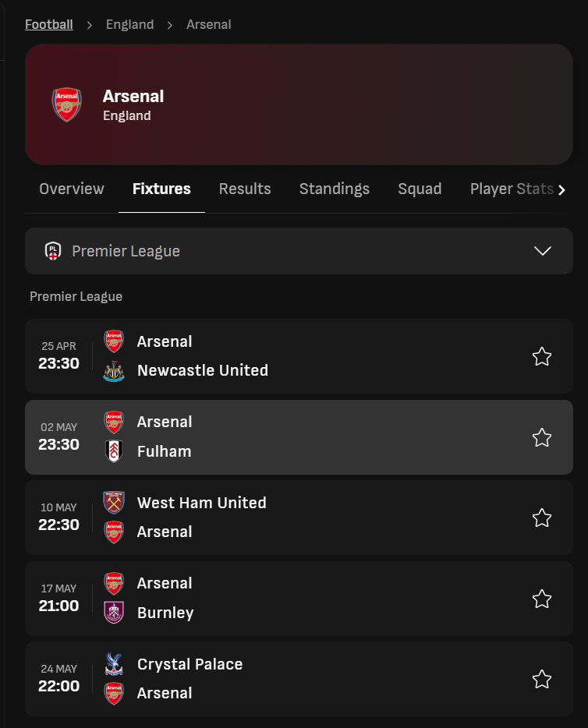
Task: Click the Premier League logo icon
Action: click(52, 251)
